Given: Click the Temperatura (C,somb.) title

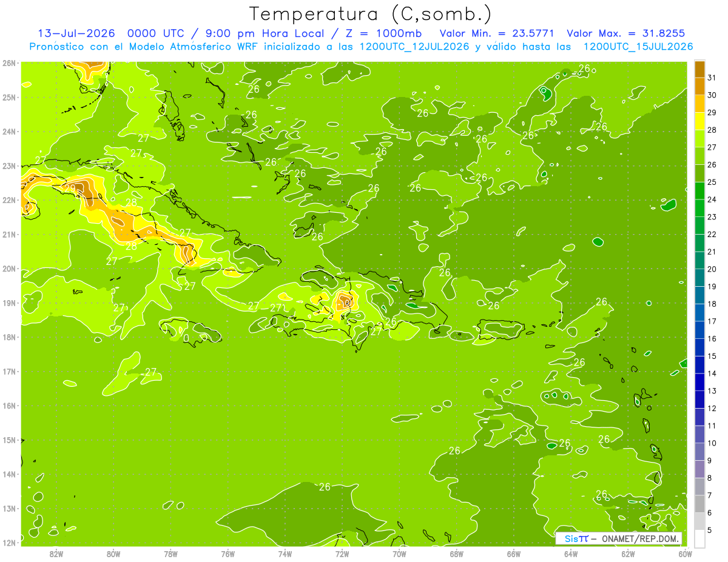Looking at the screenshot, I should 369,14.
